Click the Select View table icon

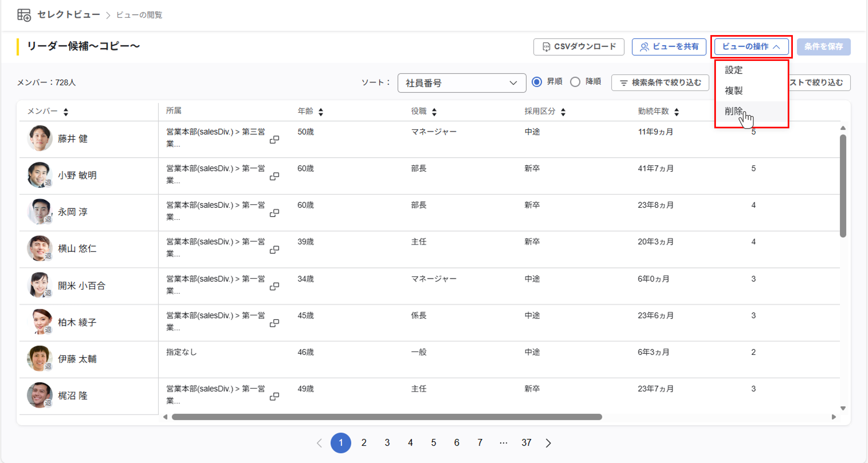tap(24, 15)
